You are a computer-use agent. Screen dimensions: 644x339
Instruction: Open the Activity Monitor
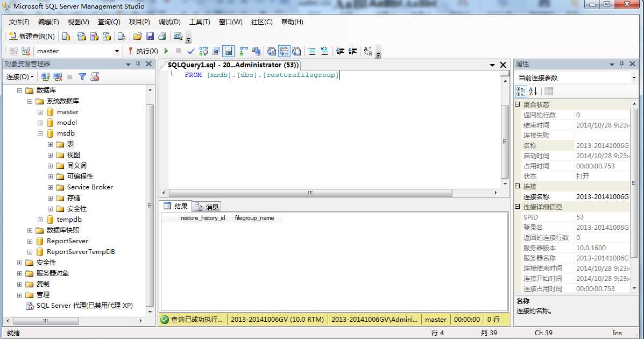(x=178, y=36)
